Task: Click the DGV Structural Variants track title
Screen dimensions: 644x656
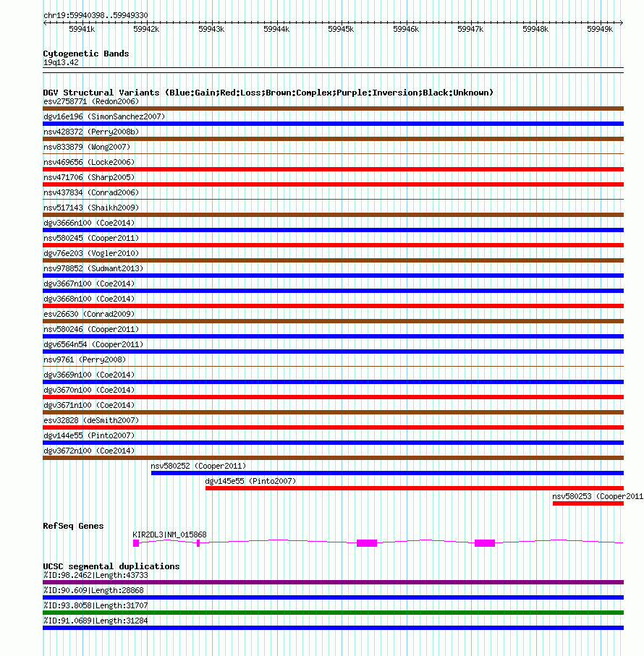Action: [268, 93]
